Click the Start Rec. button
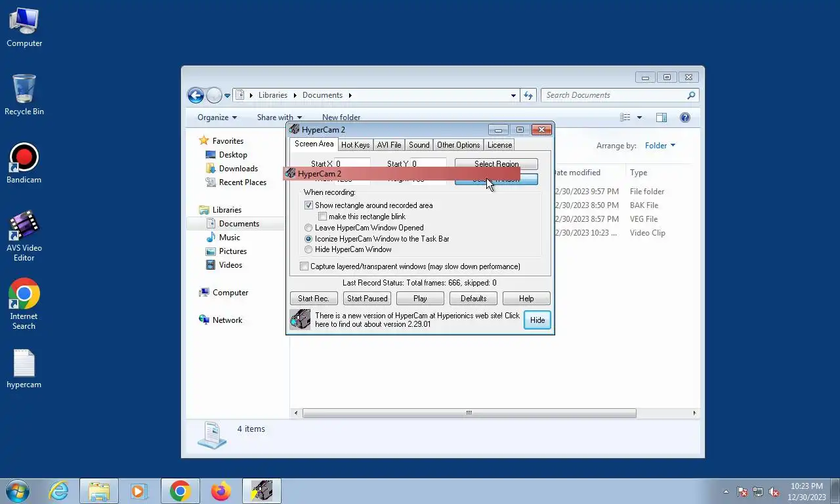 coord(314,299)
